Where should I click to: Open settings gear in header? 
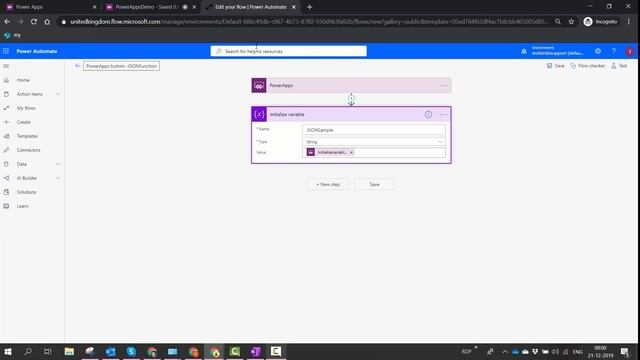[x=598, y=51]
